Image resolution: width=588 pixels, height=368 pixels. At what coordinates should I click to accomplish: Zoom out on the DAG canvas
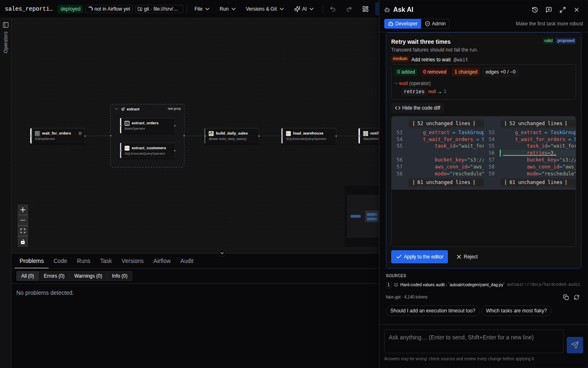tap(23, 220)
